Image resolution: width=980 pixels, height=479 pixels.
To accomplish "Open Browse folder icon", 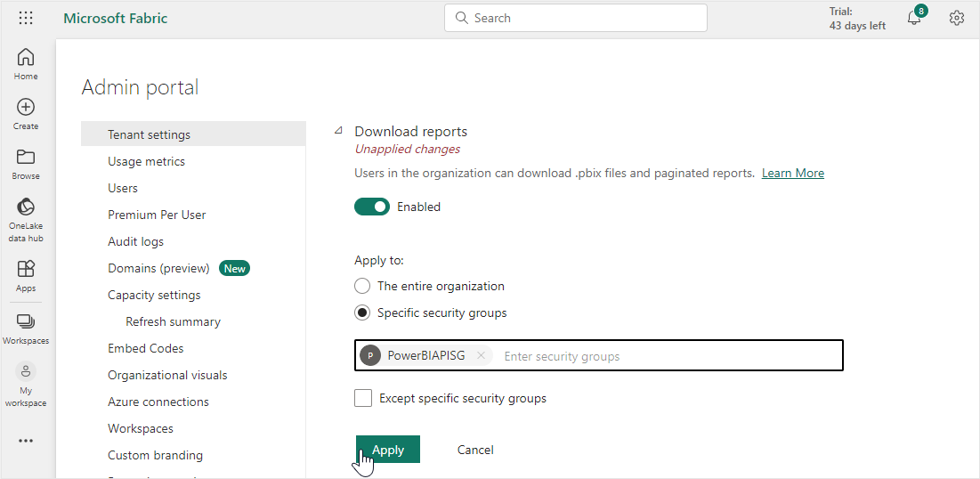I will point(26,158).
